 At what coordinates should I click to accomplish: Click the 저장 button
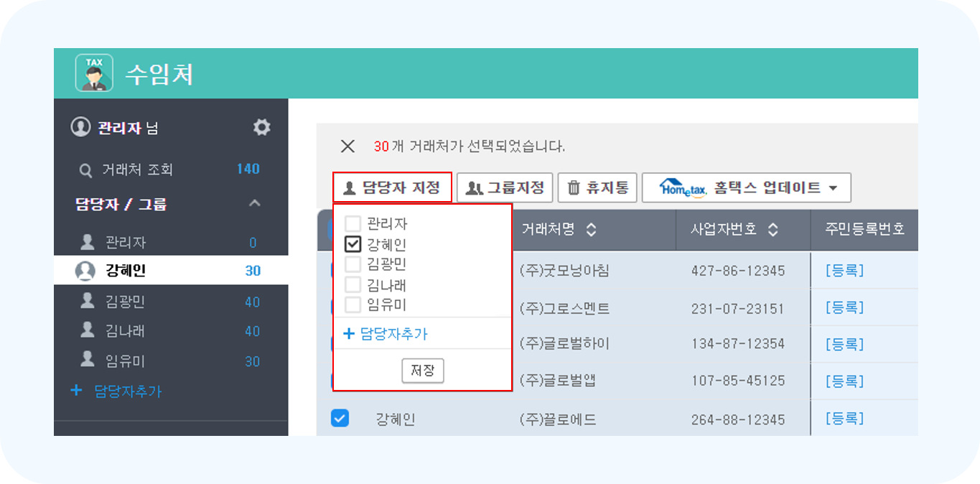pos(422,371)
